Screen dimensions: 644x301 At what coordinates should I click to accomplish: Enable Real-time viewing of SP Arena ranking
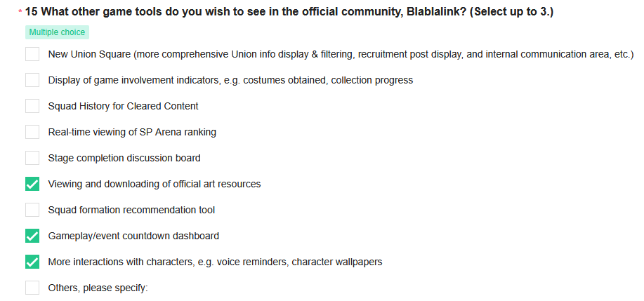coord(32,132)
